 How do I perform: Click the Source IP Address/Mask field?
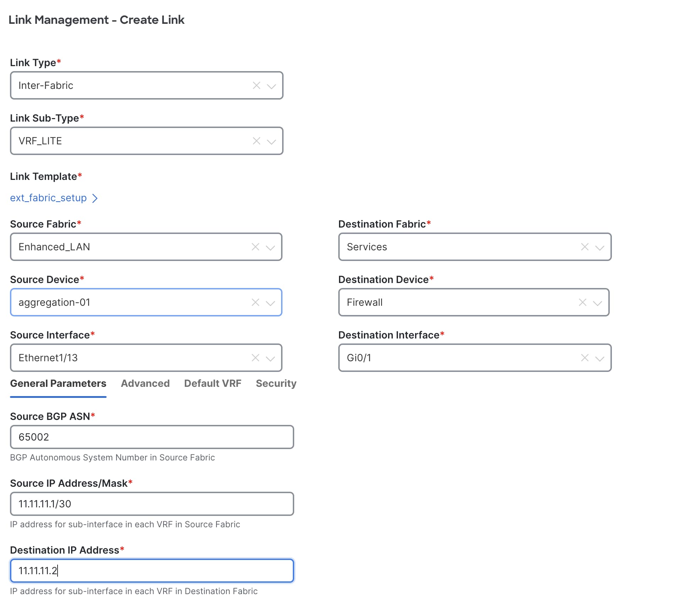coord(152,504)
